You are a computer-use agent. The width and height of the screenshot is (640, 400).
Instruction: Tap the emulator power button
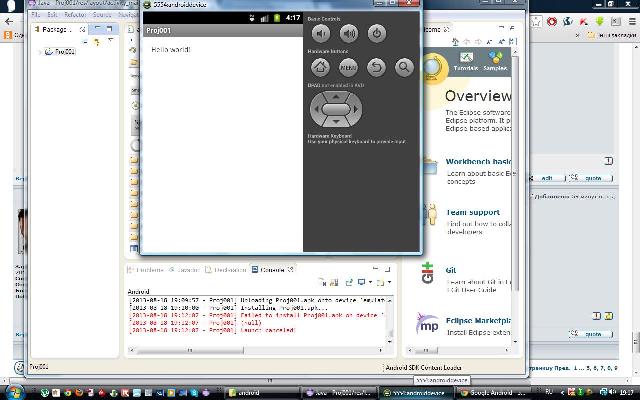[x=377, y=33]
